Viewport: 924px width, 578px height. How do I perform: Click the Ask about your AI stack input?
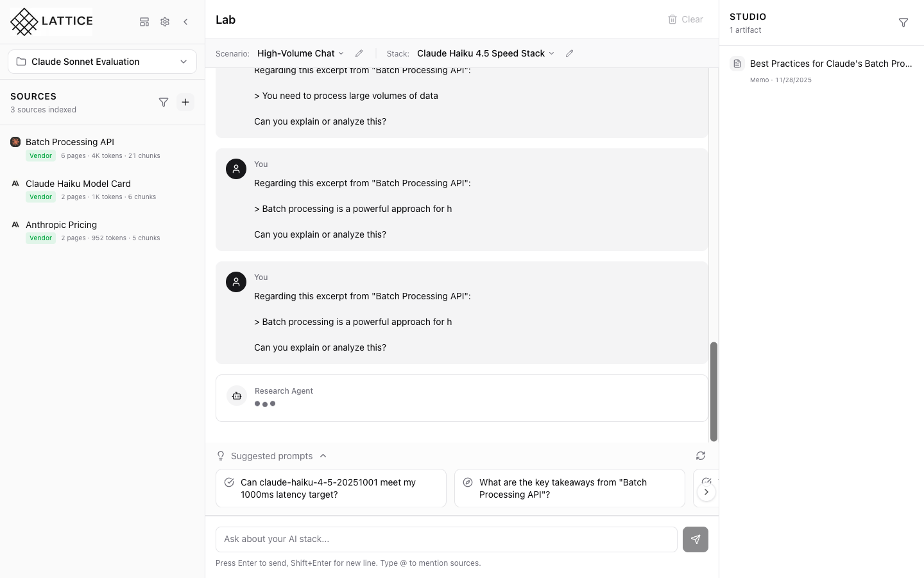click(x=446, y=539)
